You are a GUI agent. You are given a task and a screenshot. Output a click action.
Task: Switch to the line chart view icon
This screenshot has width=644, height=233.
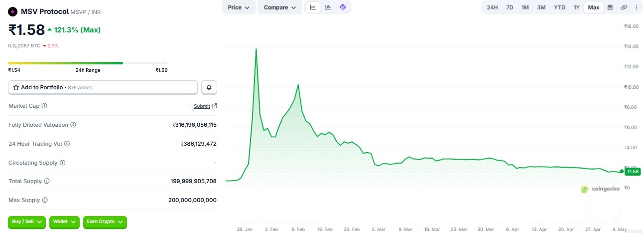tap(313, 7)
